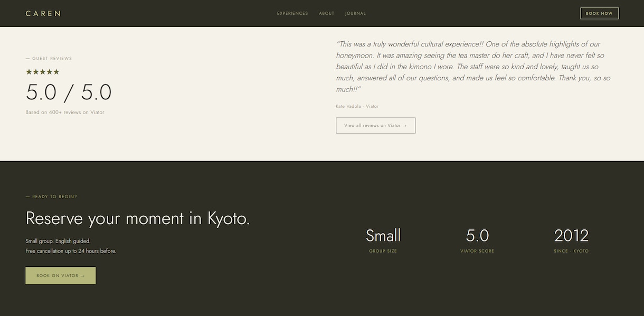Click reviewer name Kate Vadola · Viator

coord(357,106)
